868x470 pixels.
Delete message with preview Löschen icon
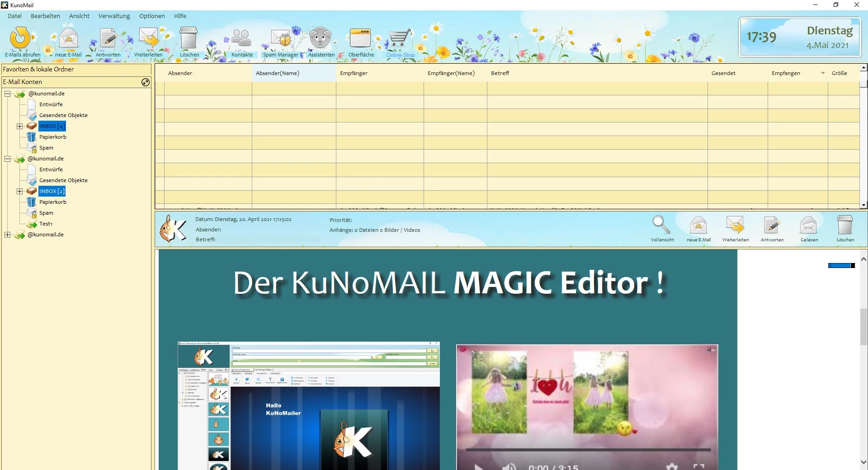pyautogui.click(x=845, y=225)
